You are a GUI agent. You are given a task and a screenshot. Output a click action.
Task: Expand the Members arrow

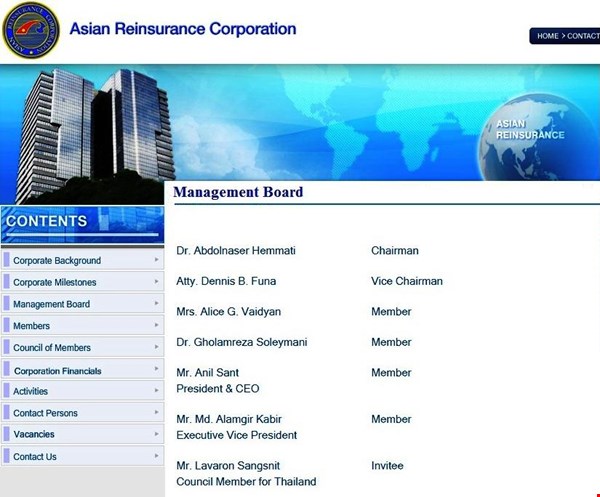[157, 325]
